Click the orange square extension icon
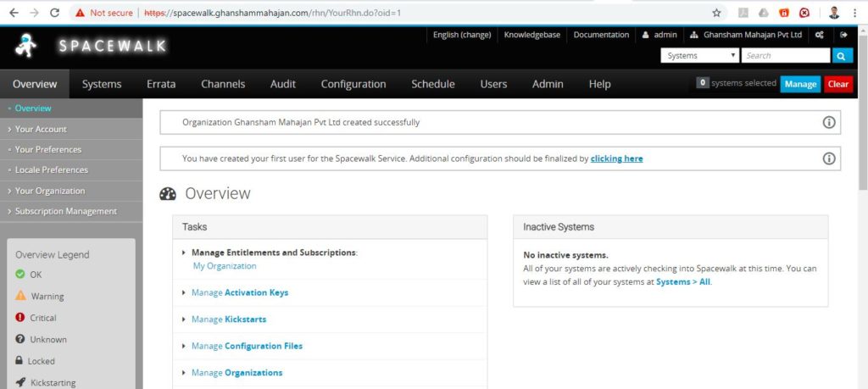The height and width of the screenshot is (389, 868). (x=784, y=13)
